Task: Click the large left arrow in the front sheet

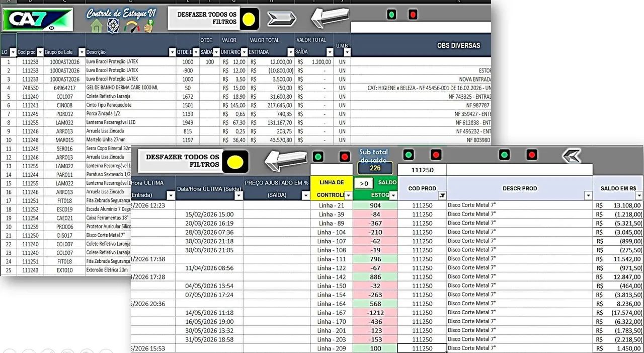Action: pos(285,161)
